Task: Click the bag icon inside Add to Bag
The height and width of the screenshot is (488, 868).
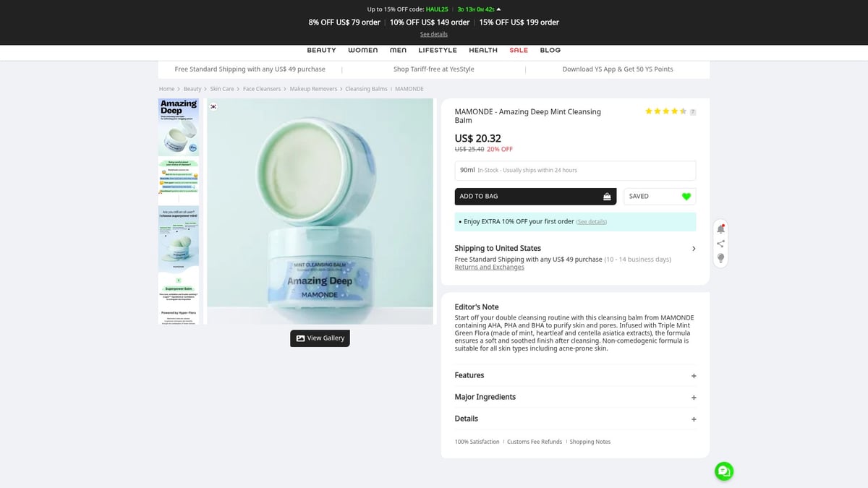Action: coord(606,195)
